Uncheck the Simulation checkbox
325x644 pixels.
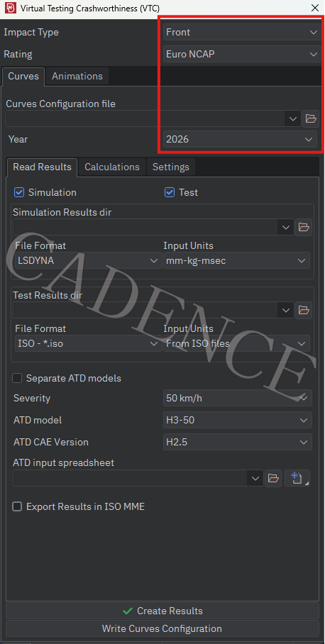(18, 192)
